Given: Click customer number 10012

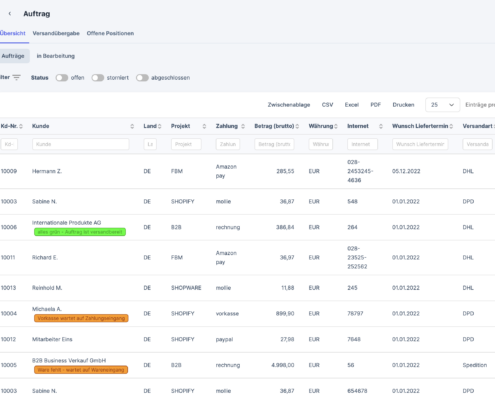Looking at the screenshot, I should [x=8, y=339].
